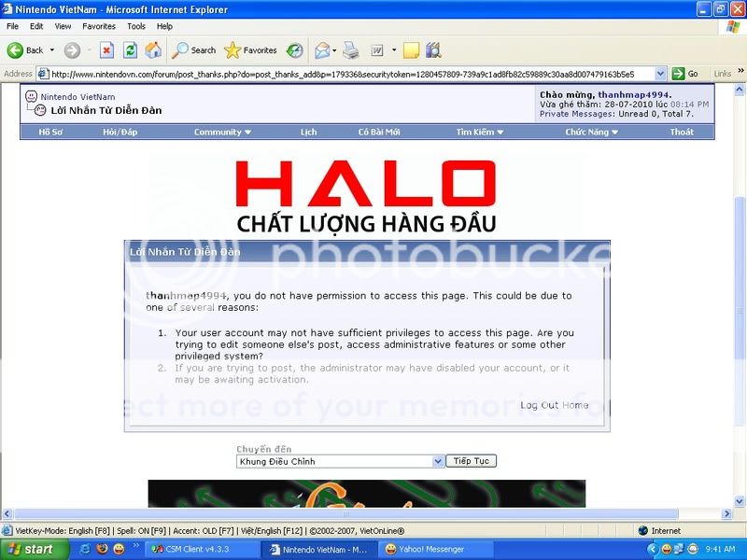747x560 pixels.
Task: Click the Tiếp Tục button
Action: coord(472,461)
